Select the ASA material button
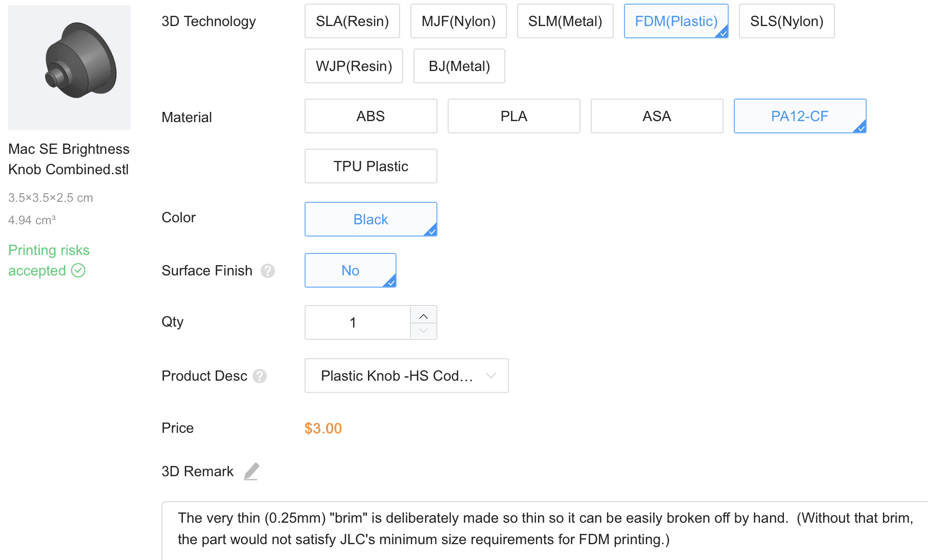This screenshot has width=928, height=560. pos(657,116)
